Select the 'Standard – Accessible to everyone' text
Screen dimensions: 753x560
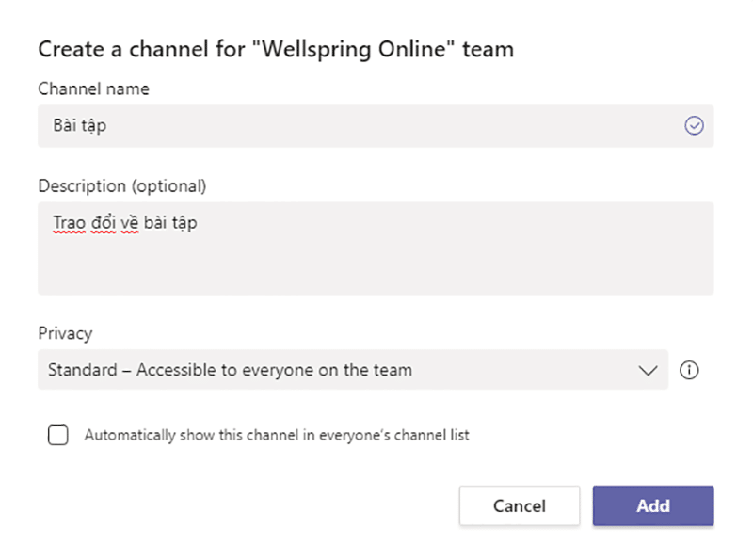[230, 370]
